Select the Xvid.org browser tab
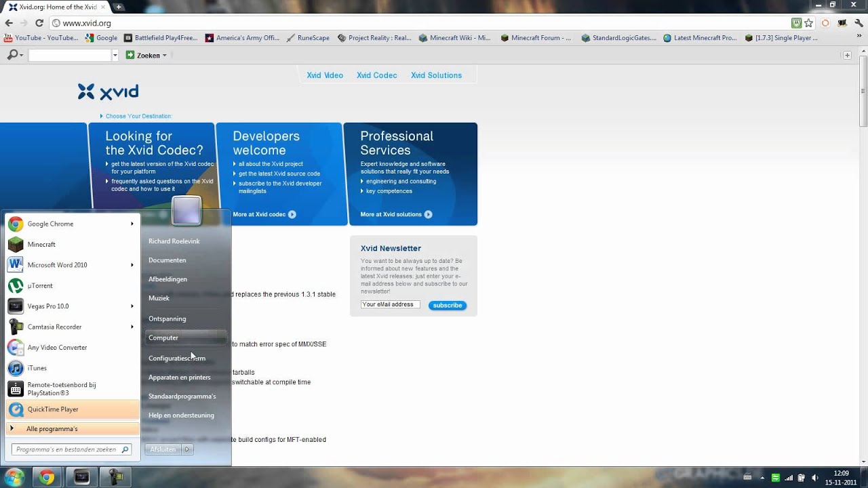Image resolution: width=868 pixels, height=488 pixels. pyautogui.click(x=56, y=7)
